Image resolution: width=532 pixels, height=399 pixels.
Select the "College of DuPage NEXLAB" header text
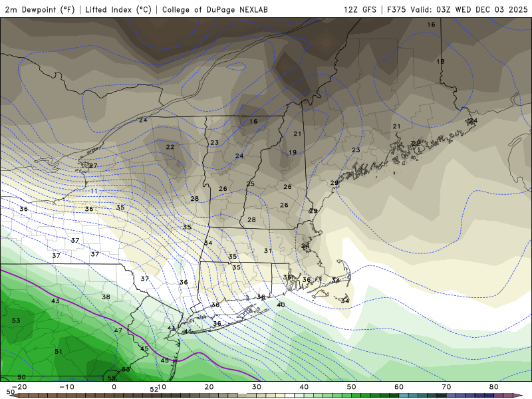click(215, 9)
